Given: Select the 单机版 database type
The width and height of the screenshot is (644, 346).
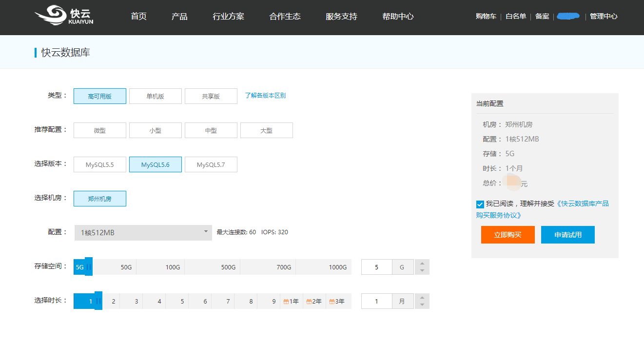Looking at the screenshot, I should coord(156,96).
